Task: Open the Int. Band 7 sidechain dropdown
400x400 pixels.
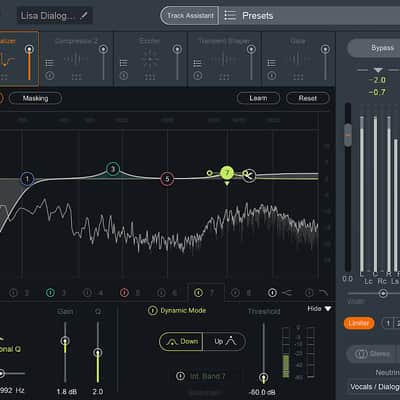Action: pyautogui.click(x=208, y=376)
